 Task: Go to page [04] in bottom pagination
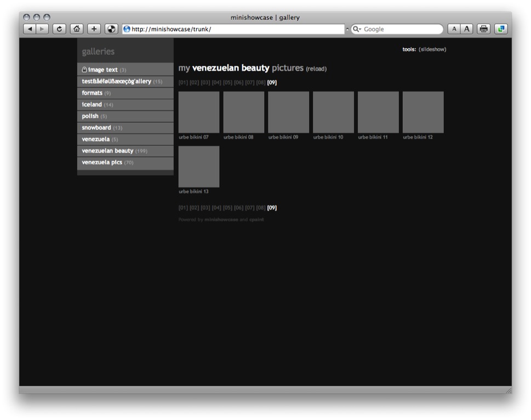click(216, 208)
